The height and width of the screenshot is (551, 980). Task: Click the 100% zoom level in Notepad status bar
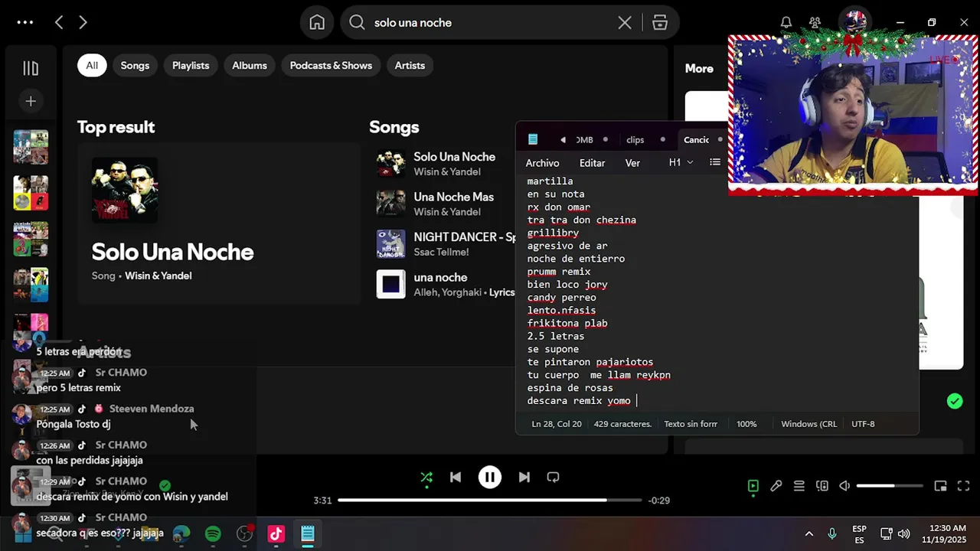coord(746,424)
